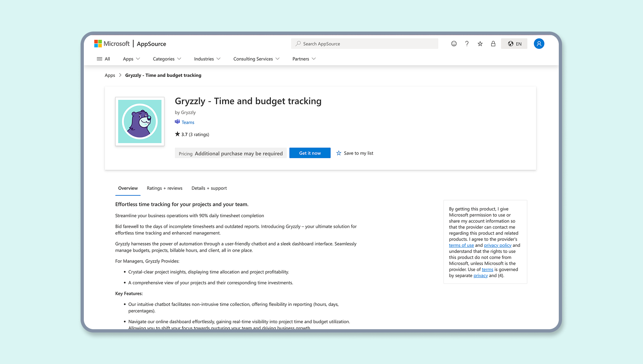Click the hamburger All menu icon
Viewport: 643px width, 364px height.
100,59
